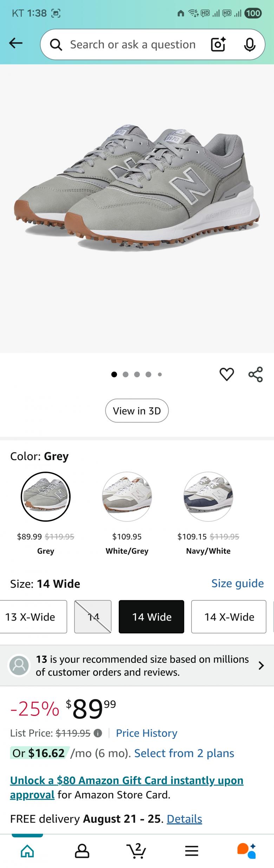Open the Rufus AI assistant icon

click(x=247, y=850)
